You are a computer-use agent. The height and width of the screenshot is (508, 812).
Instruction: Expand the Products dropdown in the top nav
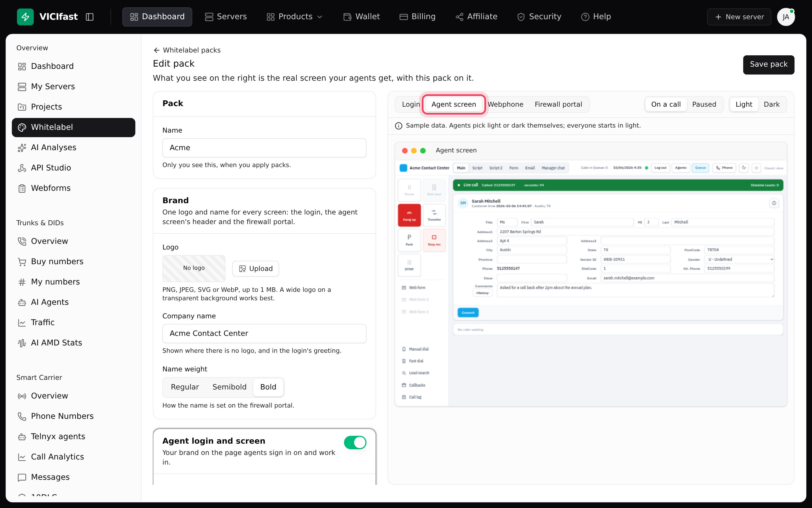(x=294, y=17)
